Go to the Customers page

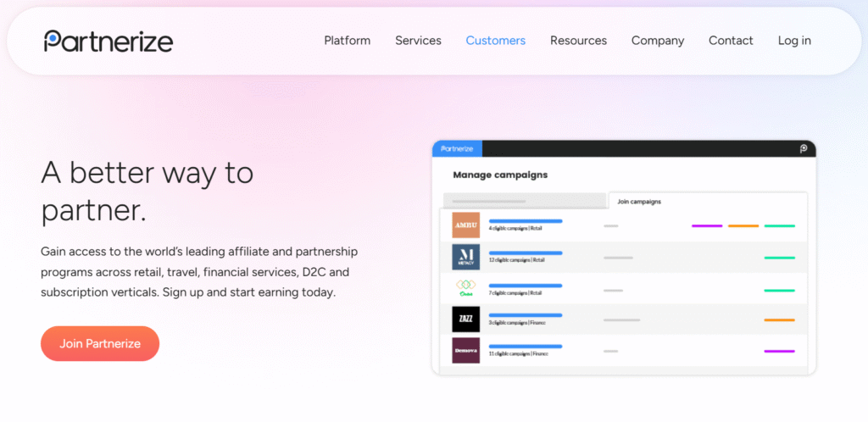pos(496,41)
